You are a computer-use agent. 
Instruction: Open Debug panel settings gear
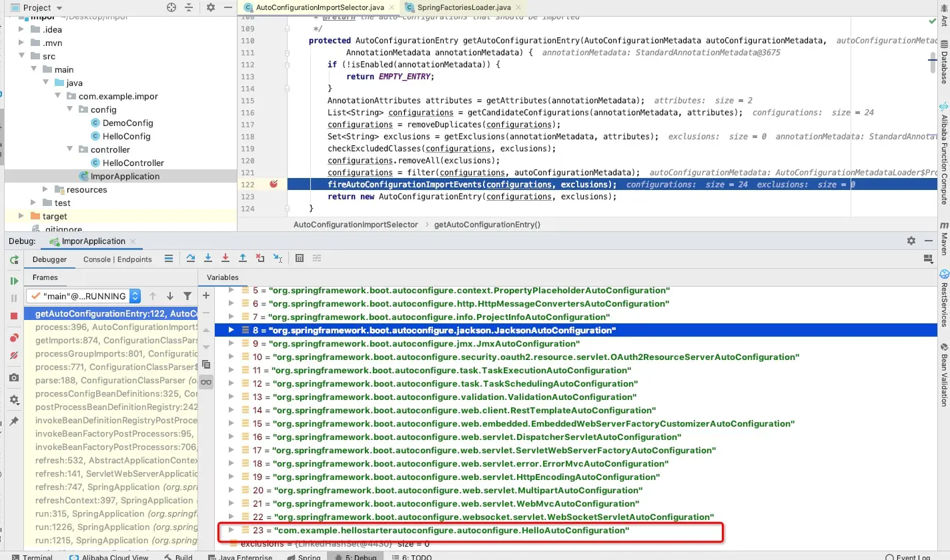911,241
